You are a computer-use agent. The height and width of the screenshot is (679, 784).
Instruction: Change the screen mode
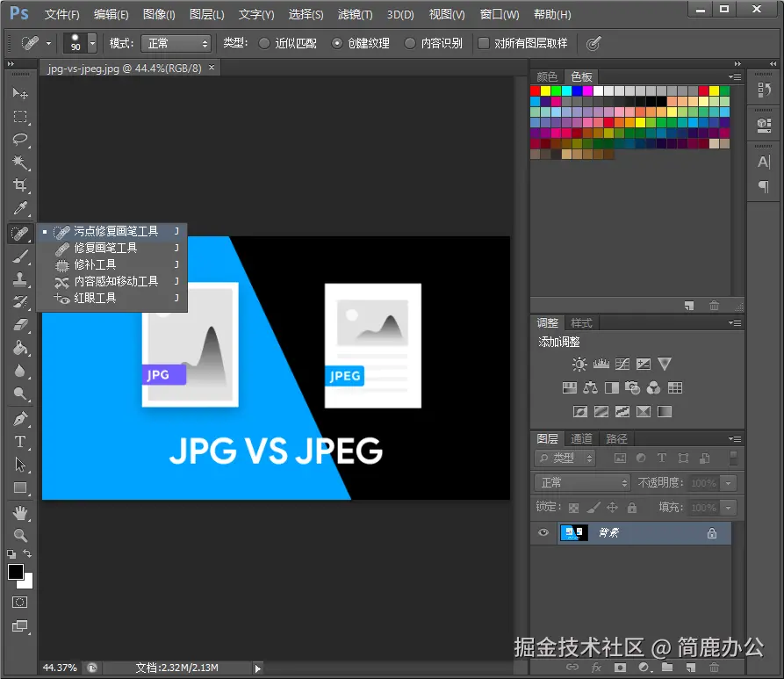coord(20,626)
